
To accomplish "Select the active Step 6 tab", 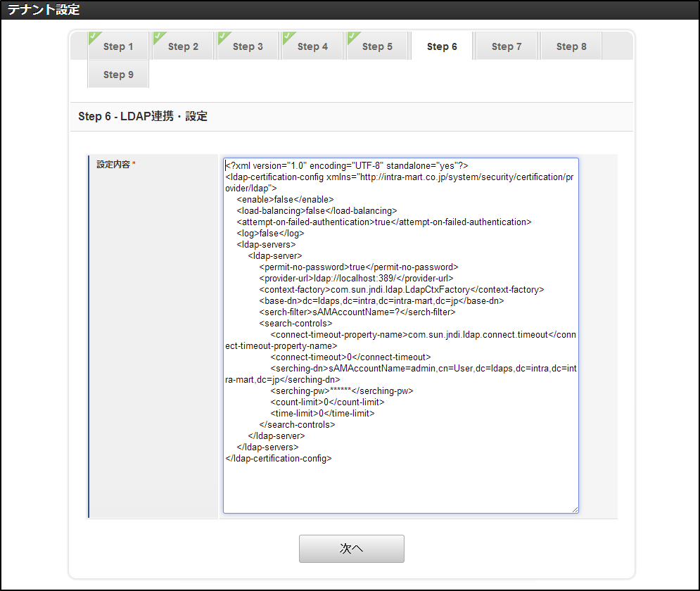I will (442, 46).
